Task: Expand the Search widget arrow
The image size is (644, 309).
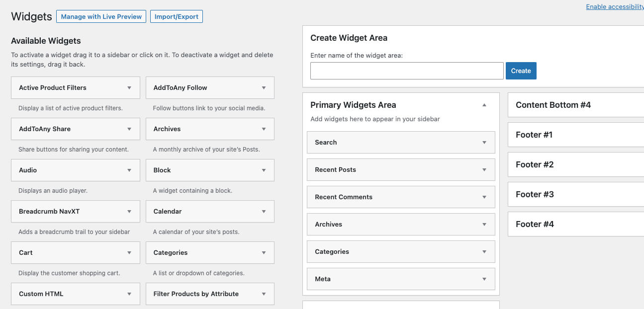Action: tap(484, 143)
